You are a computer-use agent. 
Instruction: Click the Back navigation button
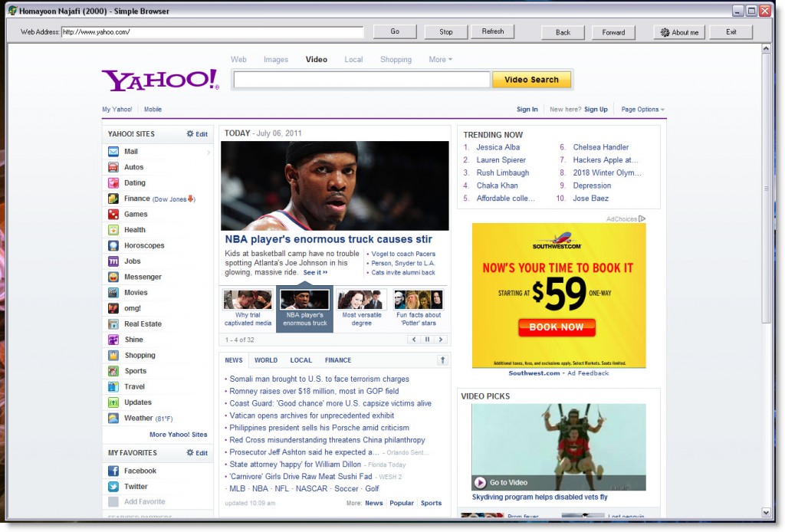point(563,32)
